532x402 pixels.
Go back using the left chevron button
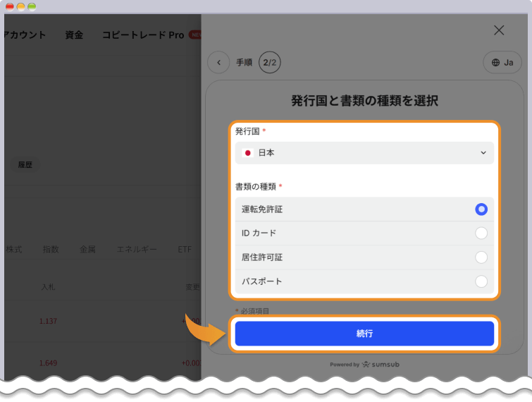[x=219, y=63]
